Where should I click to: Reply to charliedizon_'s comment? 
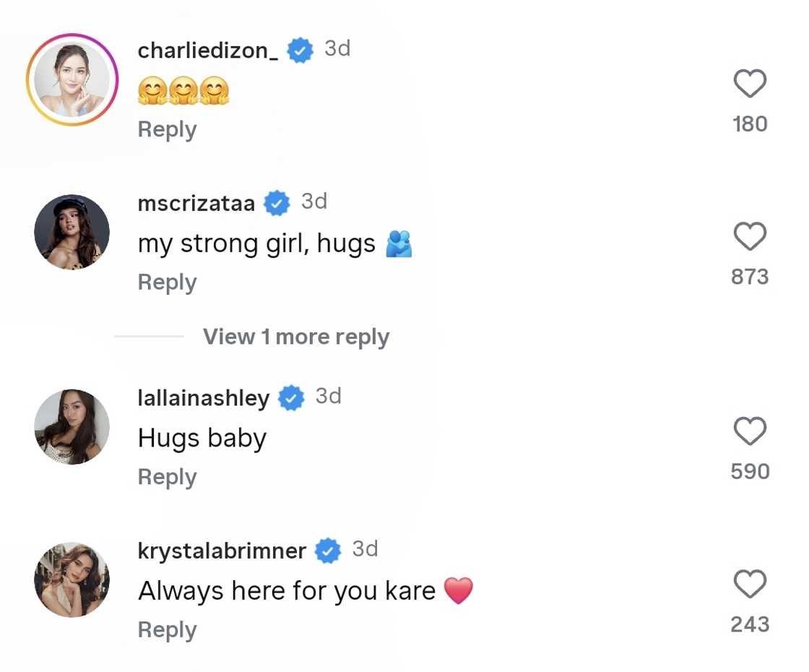tap(167, 129)
